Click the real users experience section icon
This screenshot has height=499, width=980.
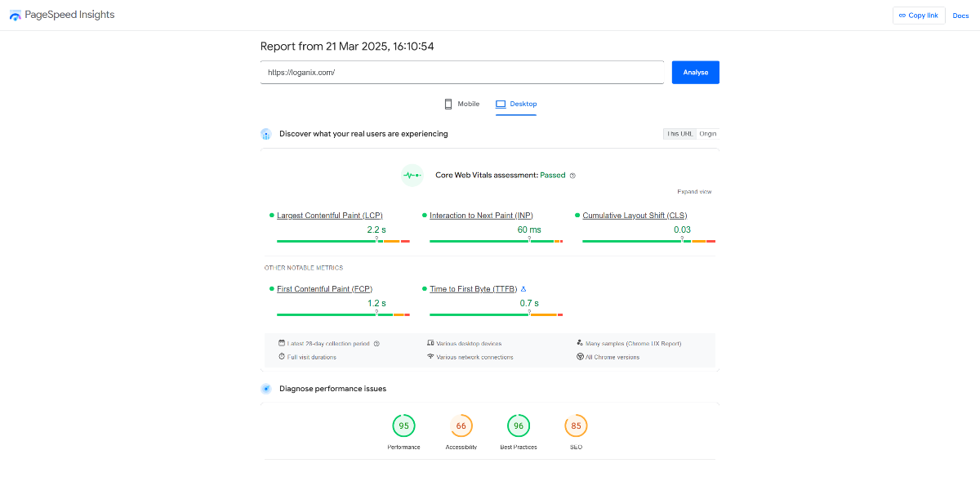click(x=265, y=134)
